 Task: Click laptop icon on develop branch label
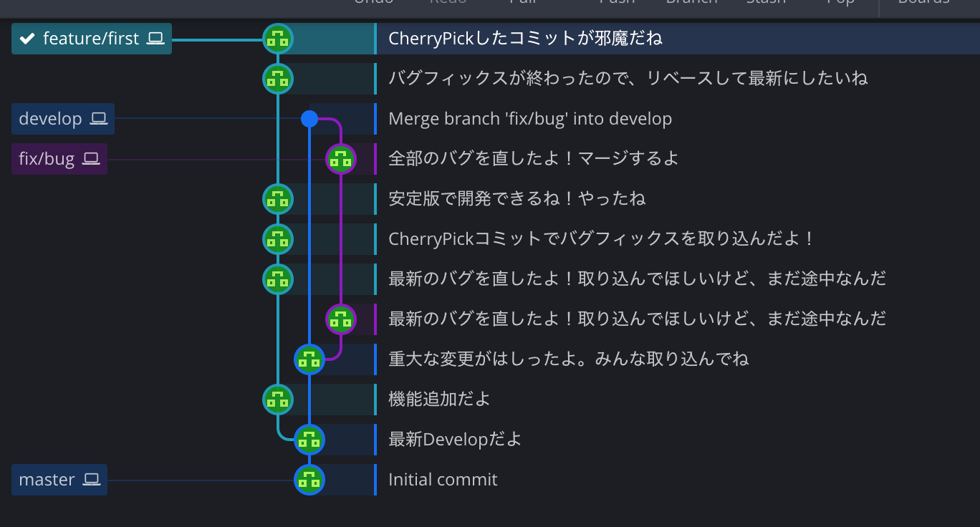click(98, 119)
